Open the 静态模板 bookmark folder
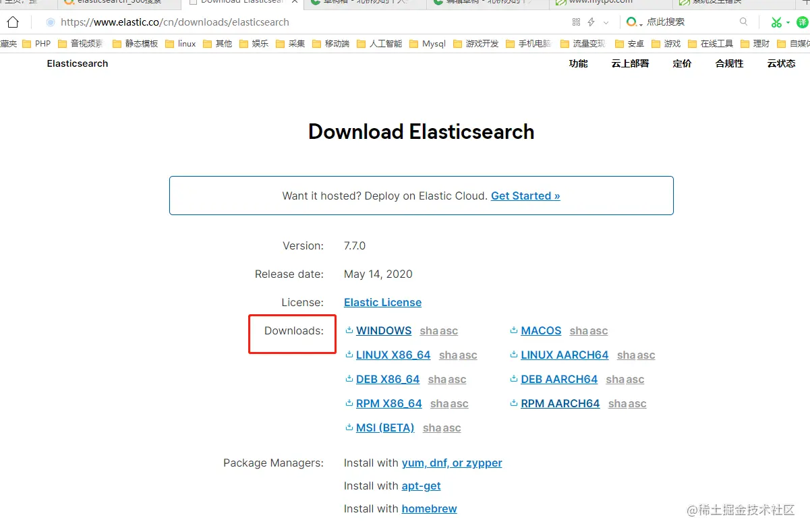Image resolution: width=810 pixels, height=532 pixels. pyautogui.click(x=135, y=44)
